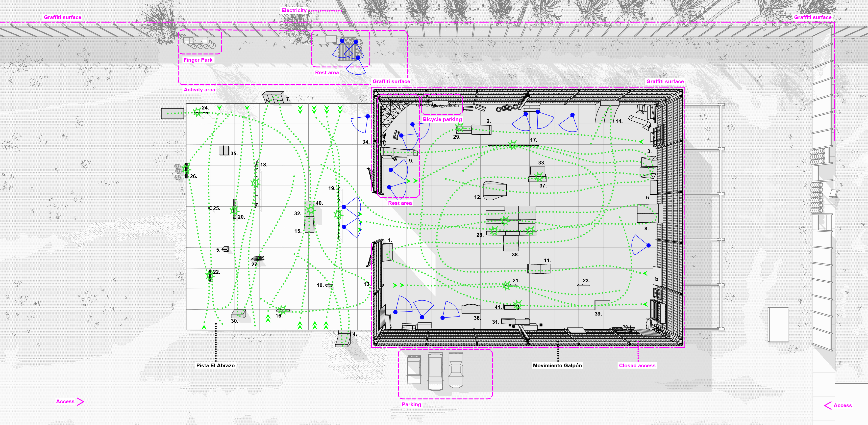
Task: Click the left magenta Access arrow
Action: (80, 401)
